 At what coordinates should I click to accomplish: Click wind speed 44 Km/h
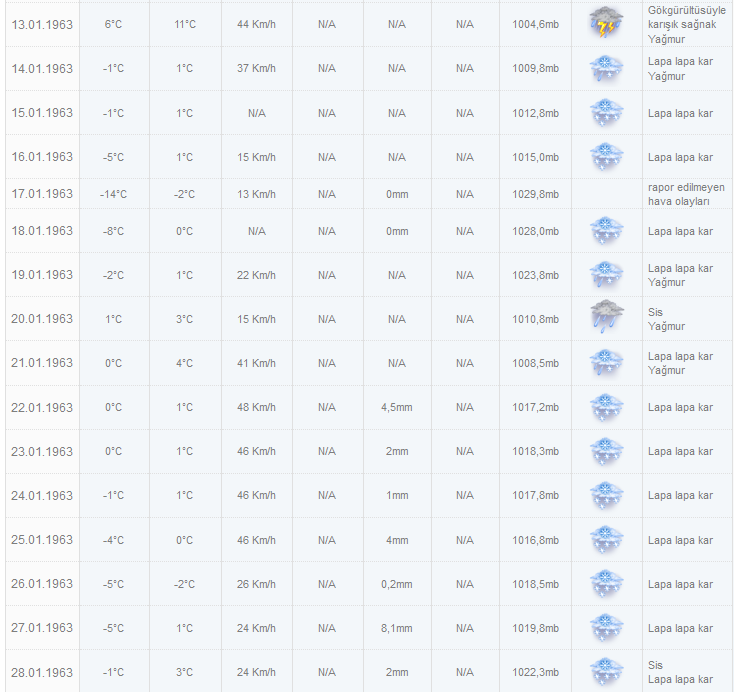(x=256, y=24)
